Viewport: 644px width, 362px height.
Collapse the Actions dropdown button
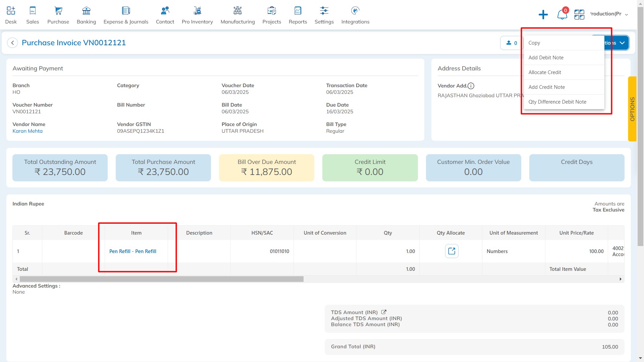tap(616, 43)
